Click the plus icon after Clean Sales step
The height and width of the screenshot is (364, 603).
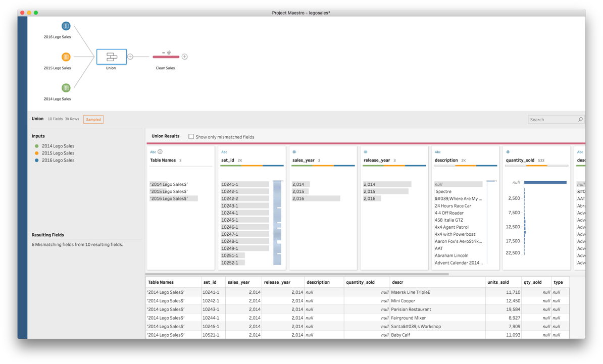[185, 57]
